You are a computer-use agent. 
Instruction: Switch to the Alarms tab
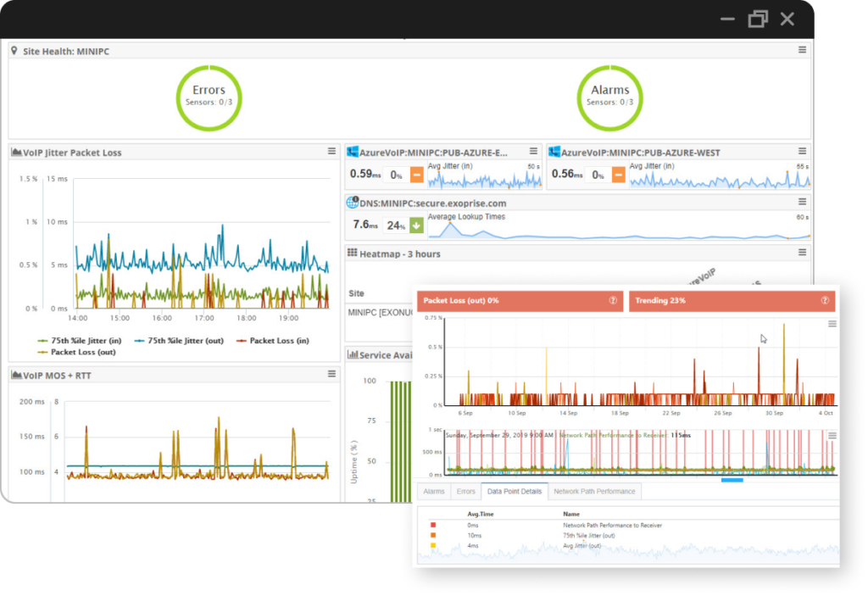[434, 491]
